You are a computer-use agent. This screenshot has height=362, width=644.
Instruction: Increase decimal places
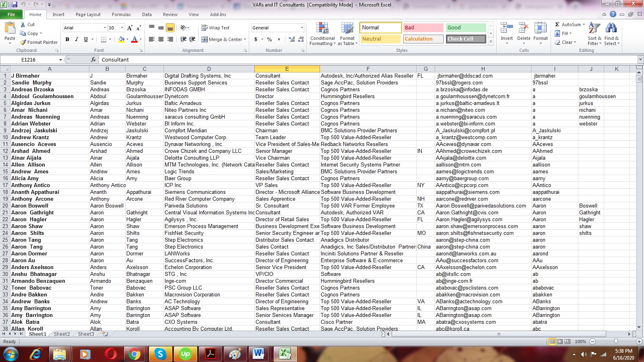(292, 39)
